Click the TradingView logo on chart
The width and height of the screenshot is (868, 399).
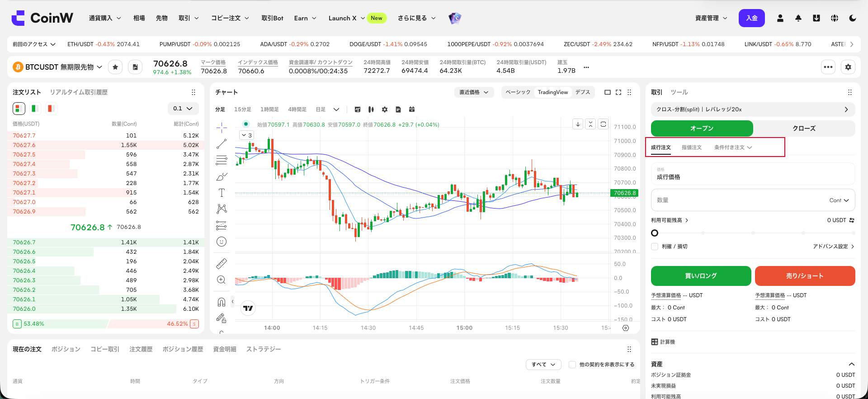click(x=248, y=309)
